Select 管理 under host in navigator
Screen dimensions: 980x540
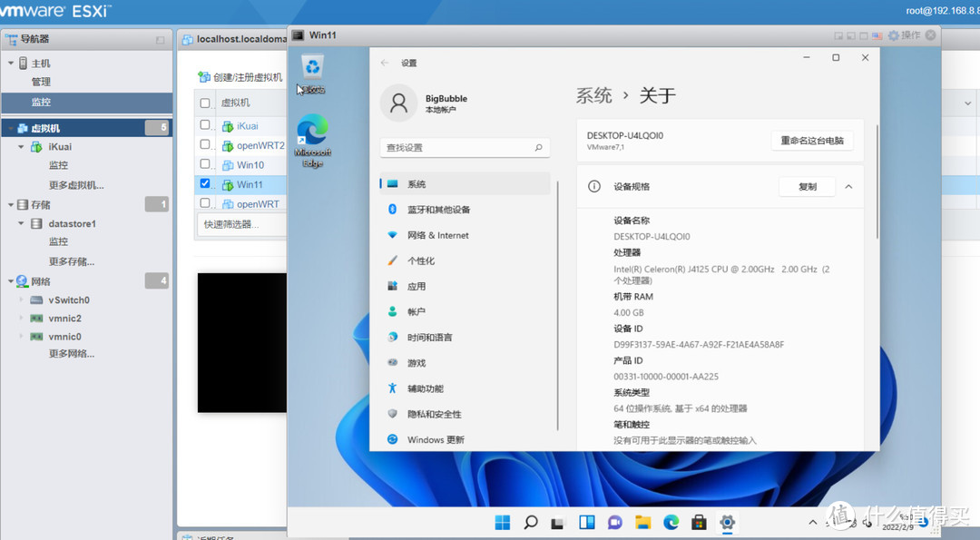[41, 82]
